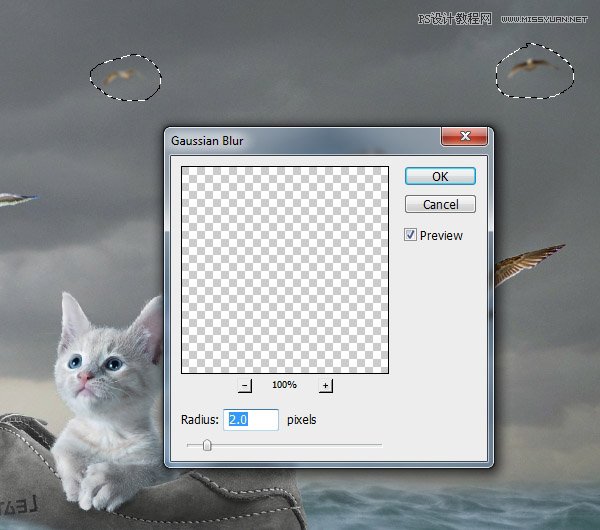Zoom in the preview with plus button
This screenshot has height=530, width=600.
click(x=325, y=385)
